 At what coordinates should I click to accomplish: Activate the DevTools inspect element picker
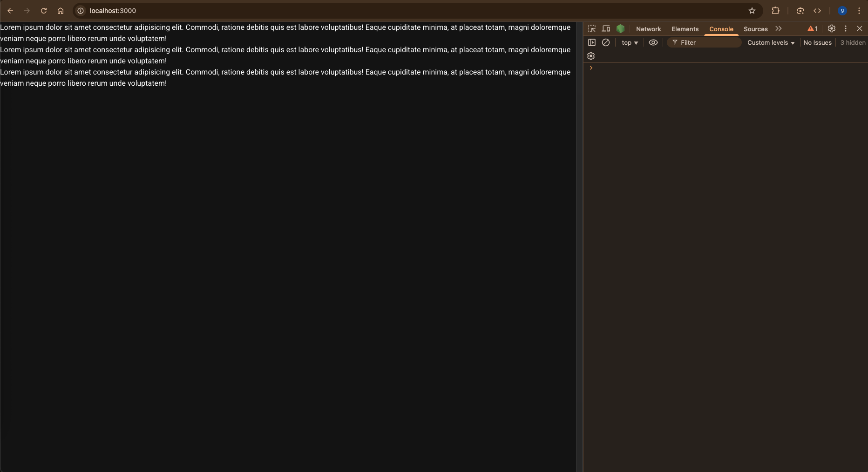coord(592,29)
